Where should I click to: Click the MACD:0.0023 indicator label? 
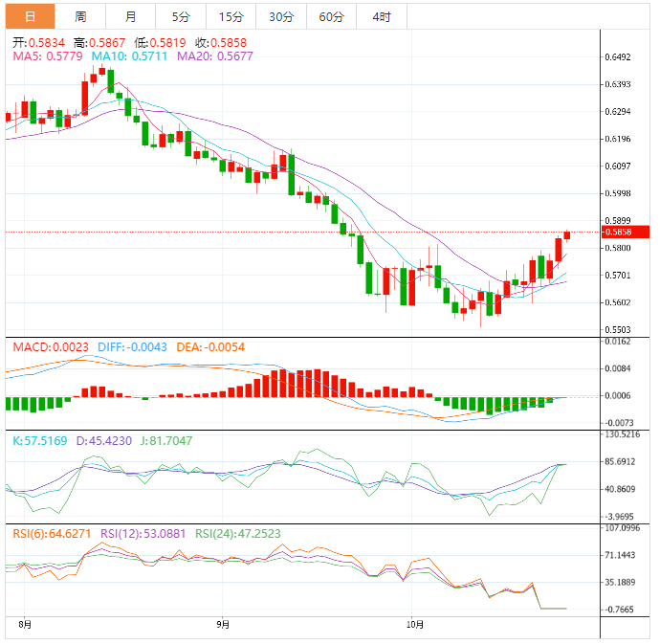tap(51, 347)
